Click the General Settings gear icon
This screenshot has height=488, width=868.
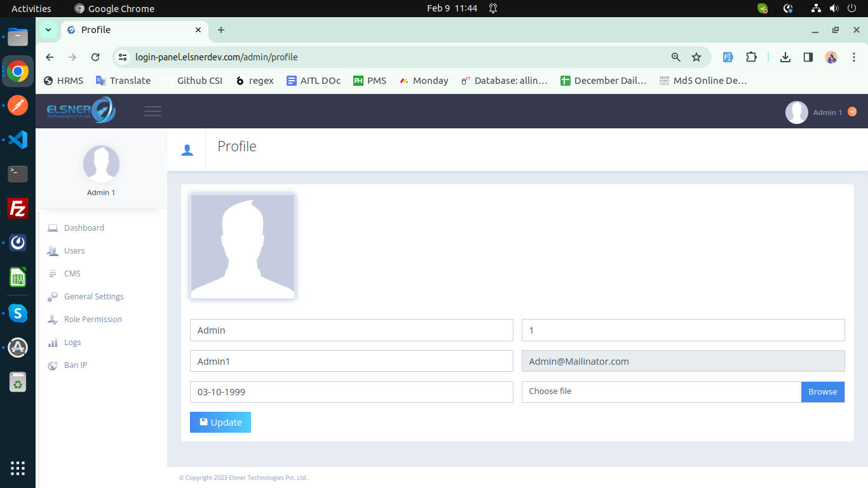click(x=52, y=296)
